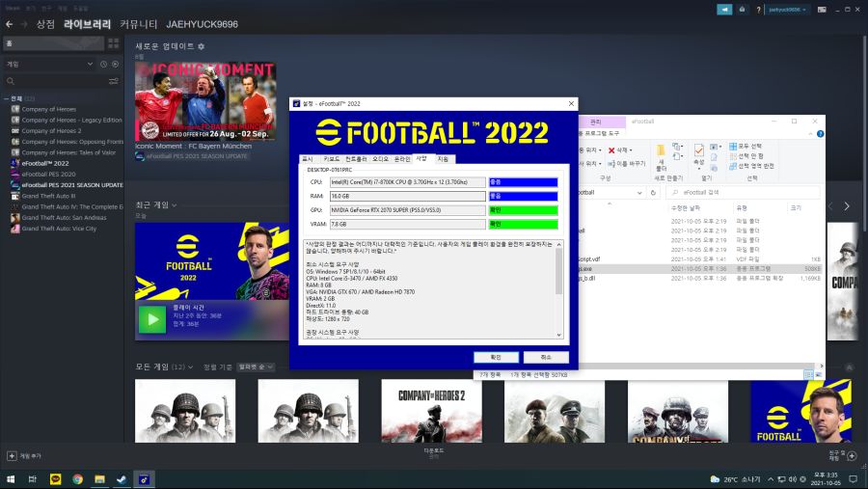The height and width of the screenshot is (489, 868).
Task: Select Grand Theft Auto: Vice City
Action: (x=59, y=229)
